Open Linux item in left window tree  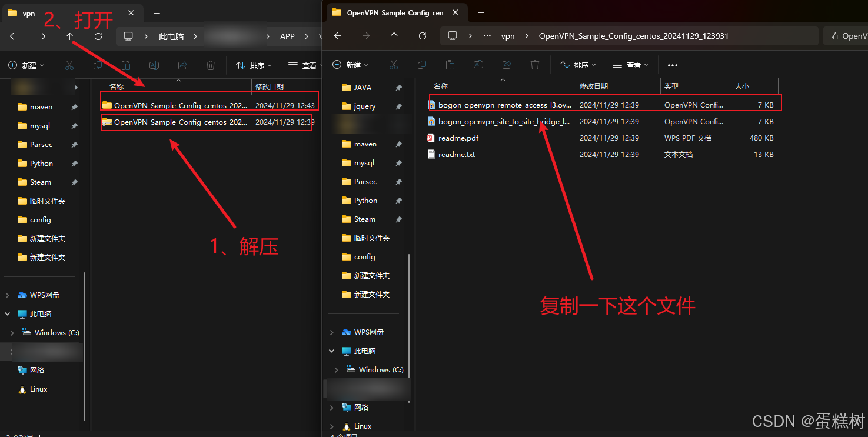(39, 389)
